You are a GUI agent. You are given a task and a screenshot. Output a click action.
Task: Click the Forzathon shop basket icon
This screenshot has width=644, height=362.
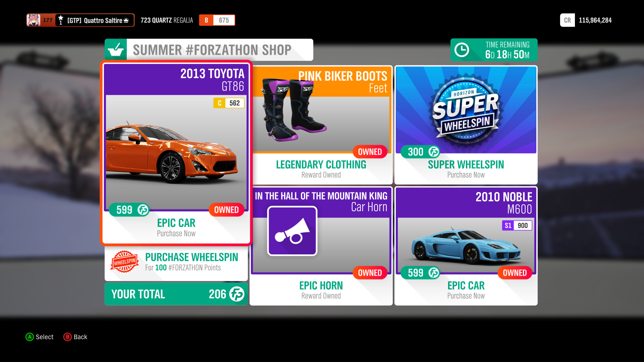tap(116, 50)
